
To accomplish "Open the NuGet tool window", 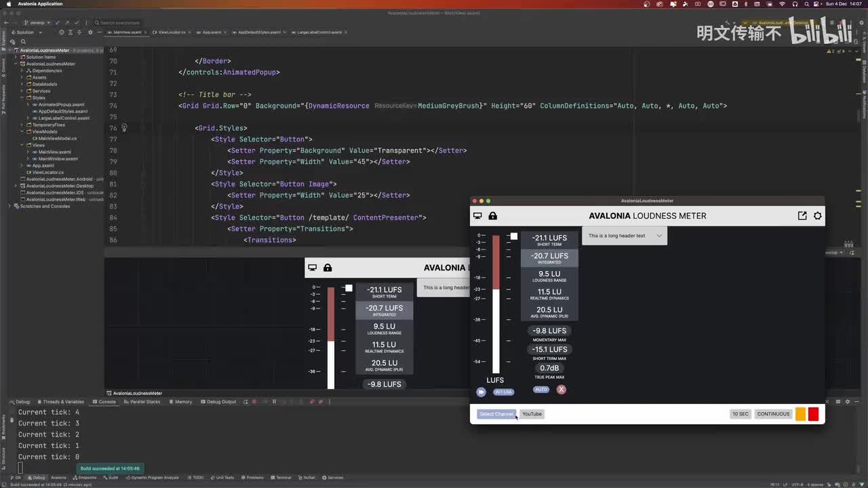I will point(307,478).
